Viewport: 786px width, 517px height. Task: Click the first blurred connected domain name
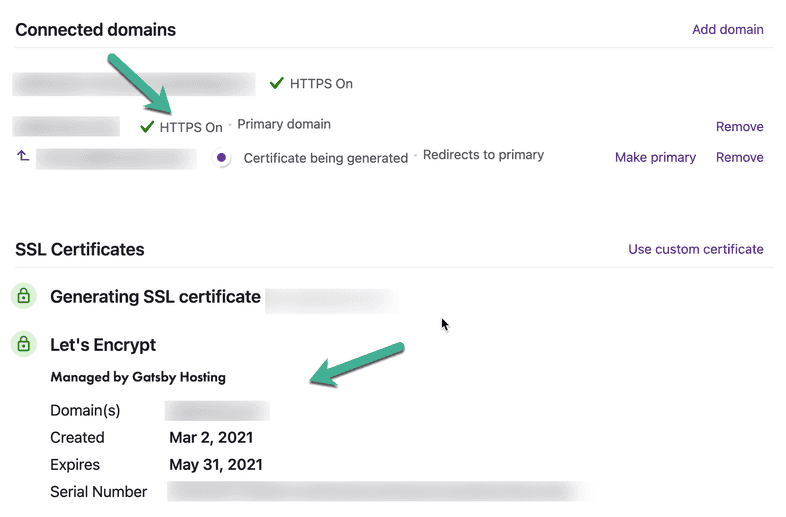click(x=135, y=84)
